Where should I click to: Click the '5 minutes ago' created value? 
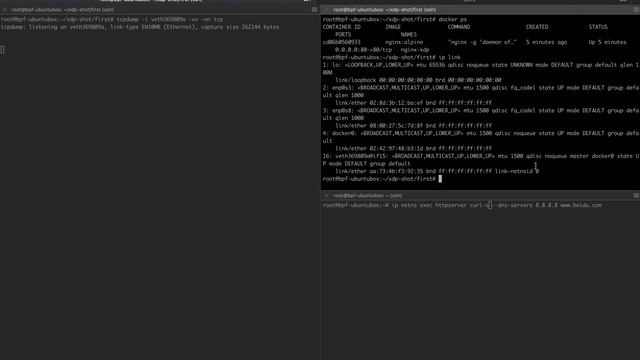click(x=546, y=42)
